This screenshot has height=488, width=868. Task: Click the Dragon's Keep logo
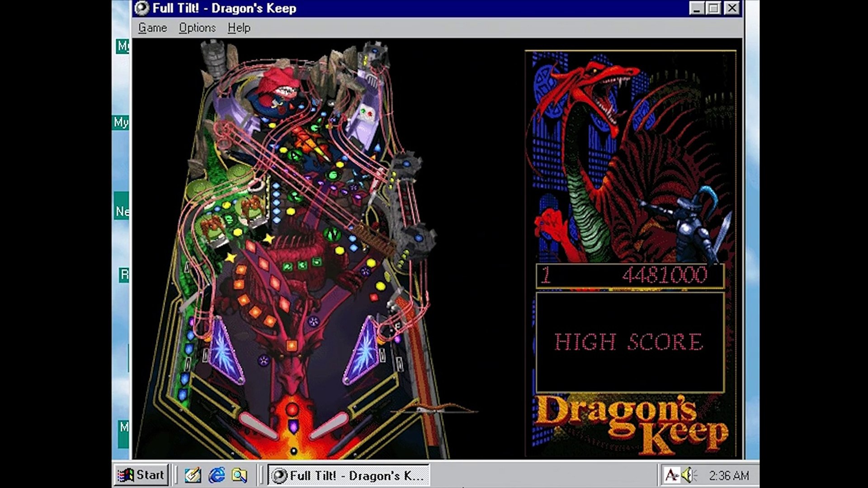click(631, 423)
